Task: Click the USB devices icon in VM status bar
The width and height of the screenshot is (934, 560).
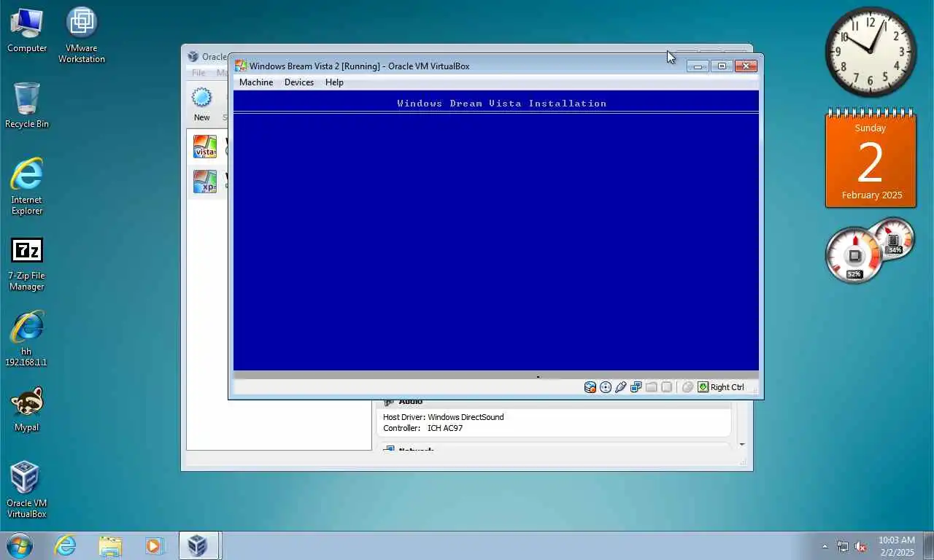Action: (x=621, y=387)
